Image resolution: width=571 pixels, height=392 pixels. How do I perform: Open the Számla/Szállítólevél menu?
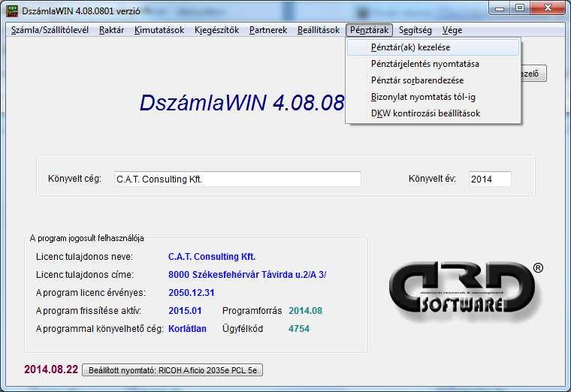pos(50,30)
